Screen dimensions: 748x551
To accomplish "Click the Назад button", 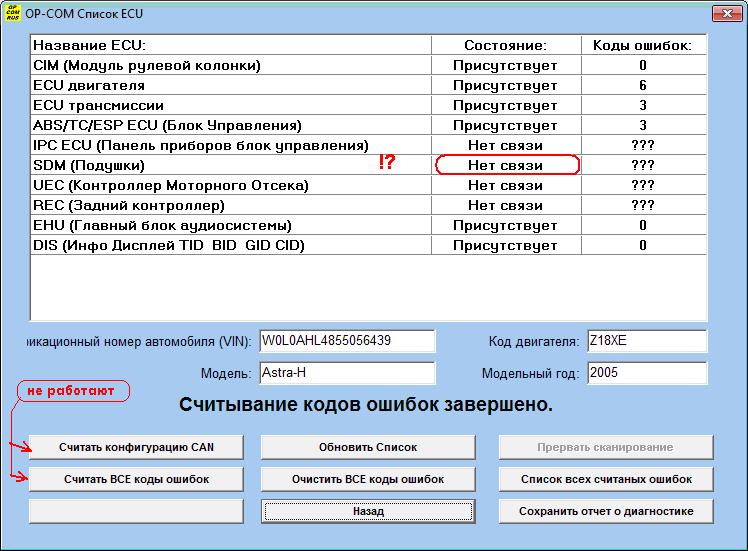I will pos(368,511).
